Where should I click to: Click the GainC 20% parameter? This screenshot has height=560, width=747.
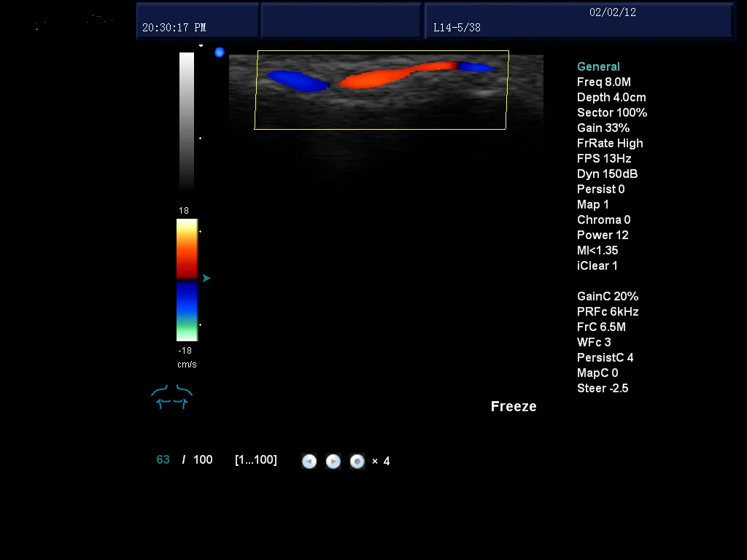click(x=608, y=296)
